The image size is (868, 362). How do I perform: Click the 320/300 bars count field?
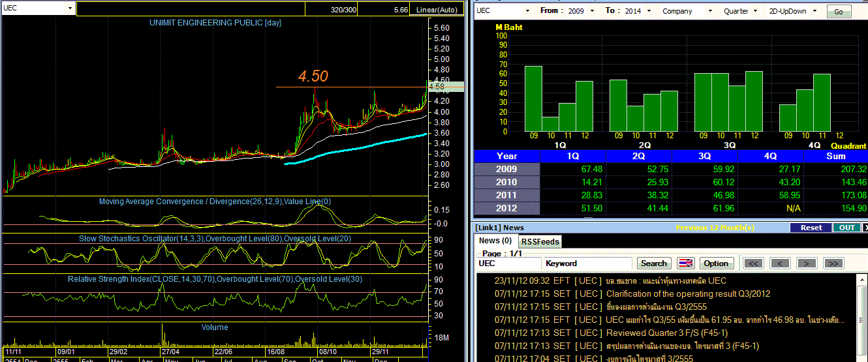click(333, 10)
